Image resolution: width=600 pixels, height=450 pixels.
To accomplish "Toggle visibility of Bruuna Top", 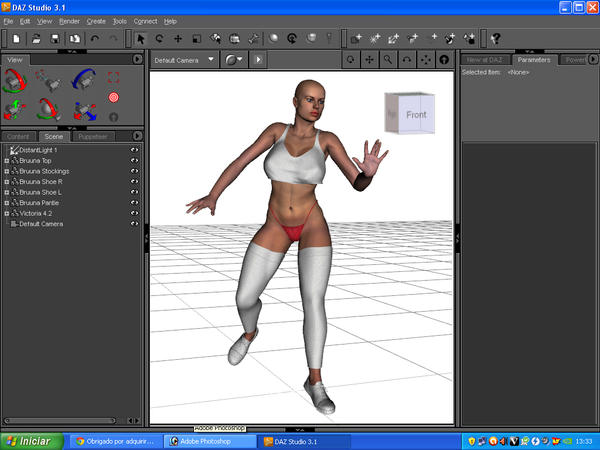I will pos(134,161).
